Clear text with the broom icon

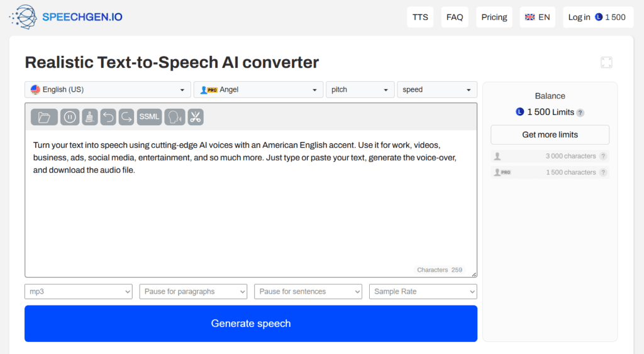tap(89, 117)
